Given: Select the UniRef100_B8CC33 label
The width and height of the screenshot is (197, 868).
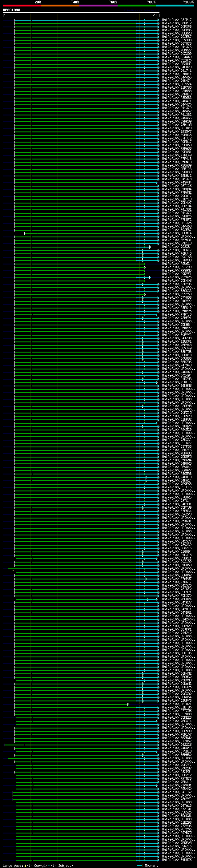Looking at the screenshot, I should [x=176, y=291].
